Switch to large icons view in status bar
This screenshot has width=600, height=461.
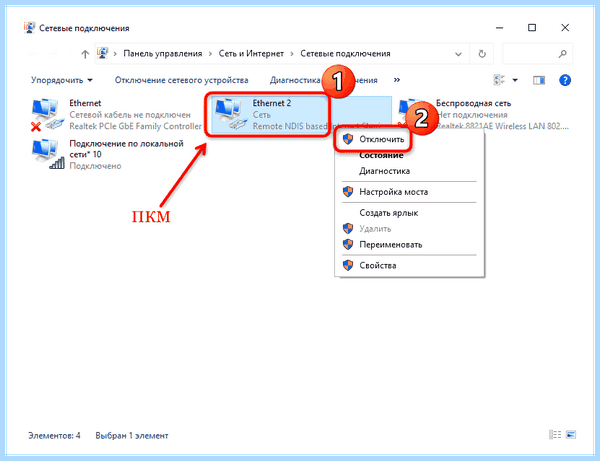571,435
